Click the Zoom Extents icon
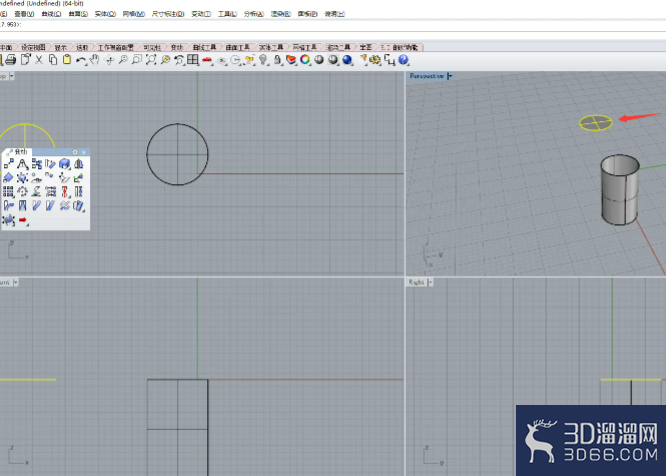The height and width of the screenshot is (476, 666). coord(151,60)
